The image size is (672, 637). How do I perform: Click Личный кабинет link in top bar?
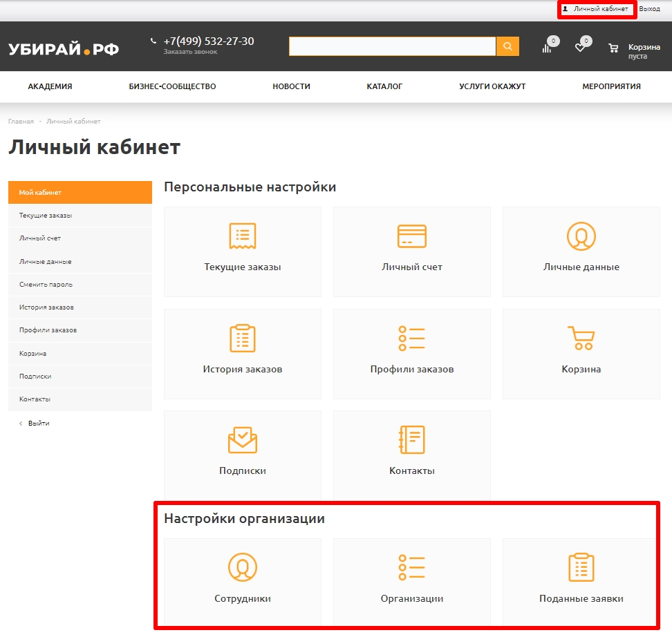click(x=601, y=8)
